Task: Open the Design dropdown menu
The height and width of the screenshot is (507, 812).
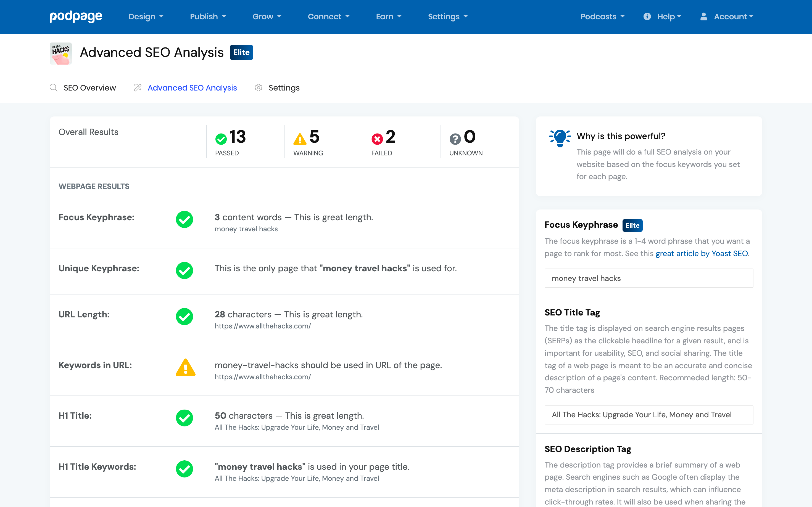Action: pos(146,17)
